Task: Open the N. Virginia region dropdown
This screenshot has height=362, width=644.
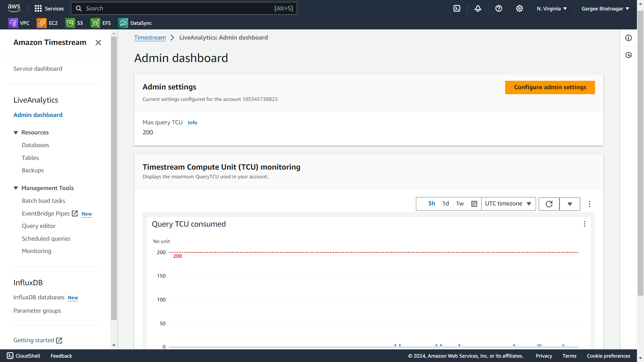Action: pos(551,8)
